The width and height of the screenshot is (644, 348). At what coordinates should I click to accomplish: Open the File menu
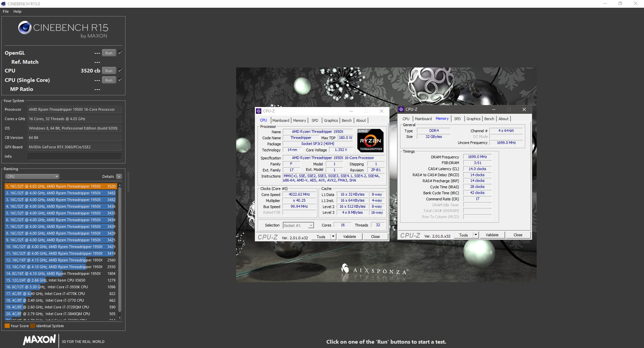point(6,11)
